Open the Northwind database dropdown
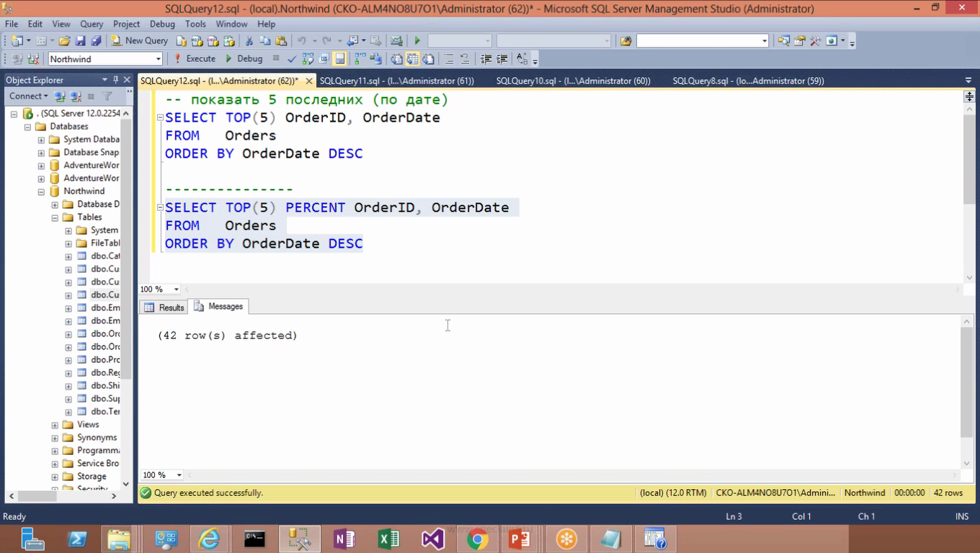980x553 pixels. click(159, 59)
